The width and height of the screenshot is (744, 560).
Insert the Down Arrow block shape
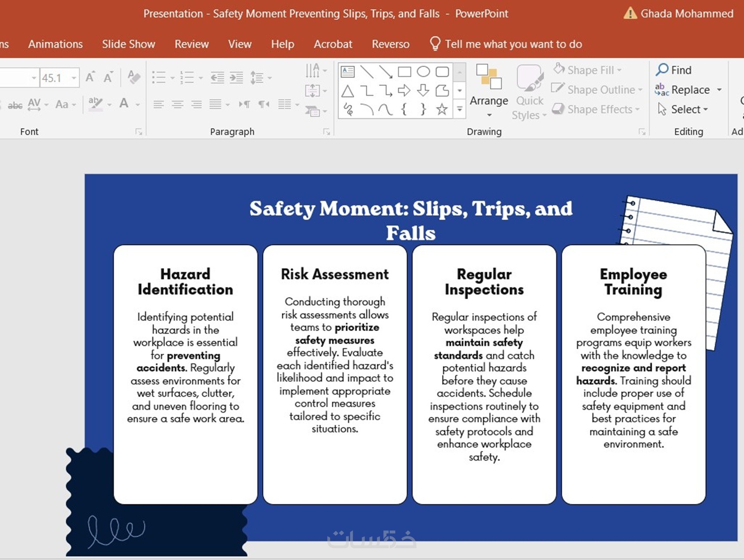(423, 91)
